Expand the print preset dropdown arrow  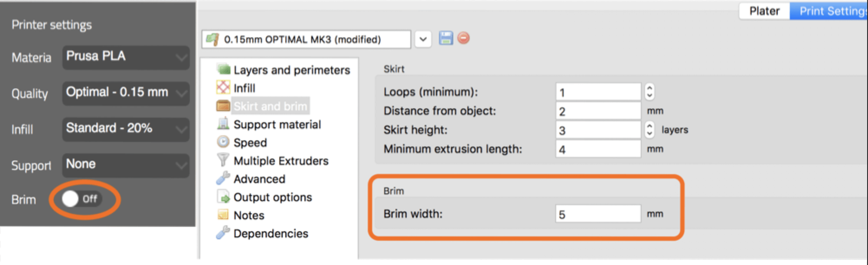[423, 39]
